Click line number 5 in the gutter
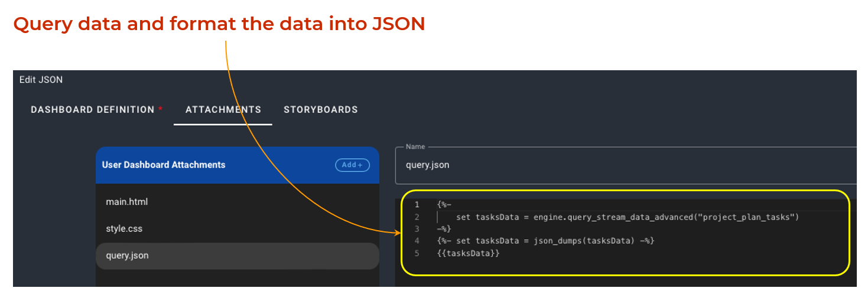 [x=417, y=253]
